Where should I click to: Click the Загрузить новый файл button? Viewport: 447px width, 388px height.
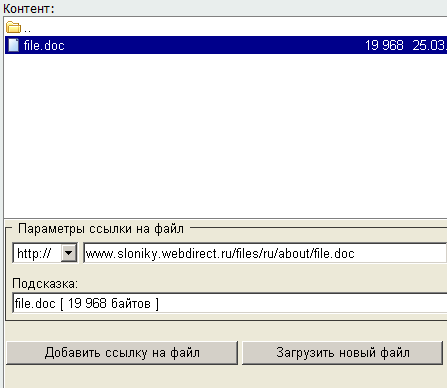coord(343,353)
